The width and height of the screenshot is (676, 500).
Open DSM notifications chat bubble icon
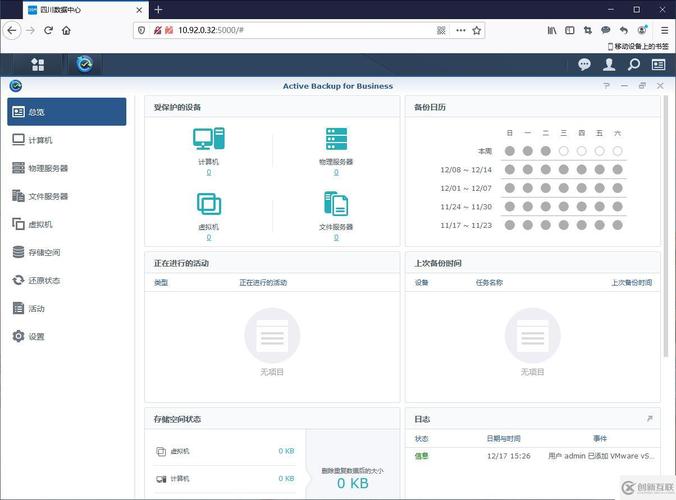click(x=585, y=64)
